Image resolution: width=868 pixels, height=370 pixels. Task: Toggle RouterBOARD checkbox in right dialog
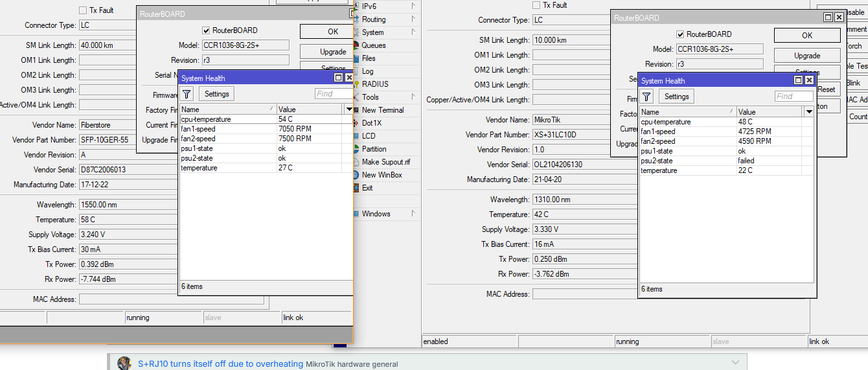(680, 34)
